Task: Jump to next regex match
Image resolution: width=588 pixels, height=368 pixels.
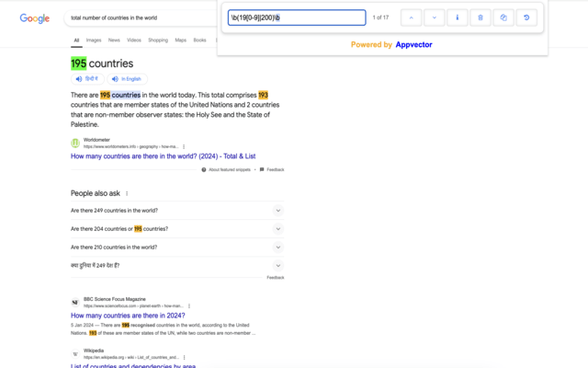Action: (434, 17)
